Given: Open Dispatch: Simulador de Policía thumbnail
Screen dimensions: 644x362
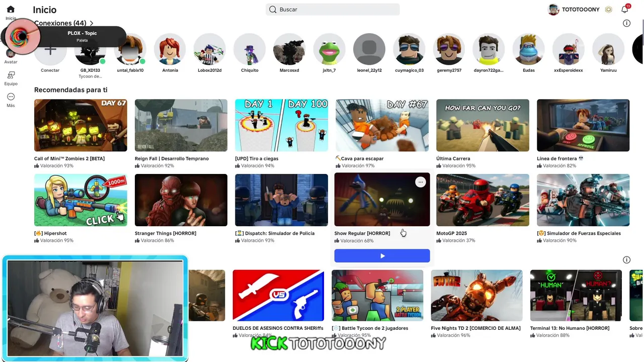Looking at the screenshot, I should 281,200.
